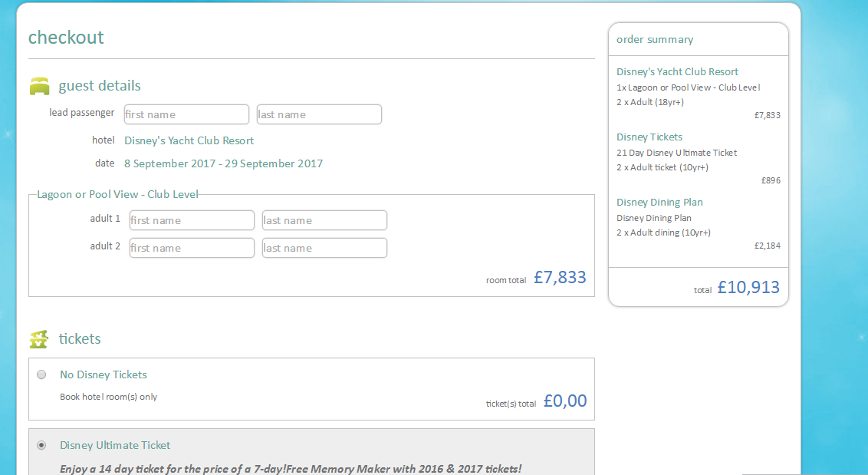Click the room total £7,833 price

[560, 278]
